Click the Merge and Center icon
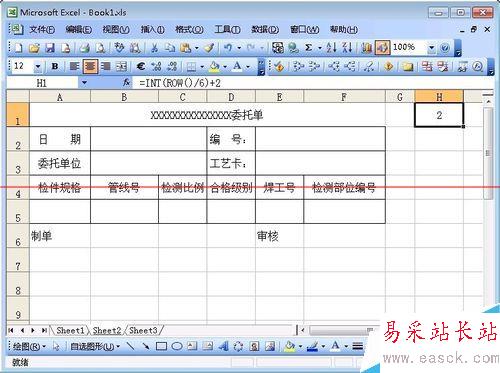500x373 pixels. pos(121,66)
